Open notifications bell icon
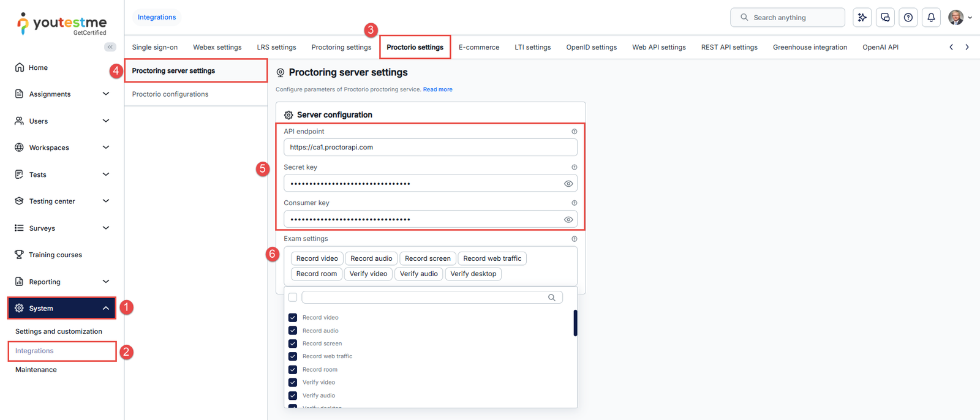This screenshot has height=420, width=980. click(931, 18)
